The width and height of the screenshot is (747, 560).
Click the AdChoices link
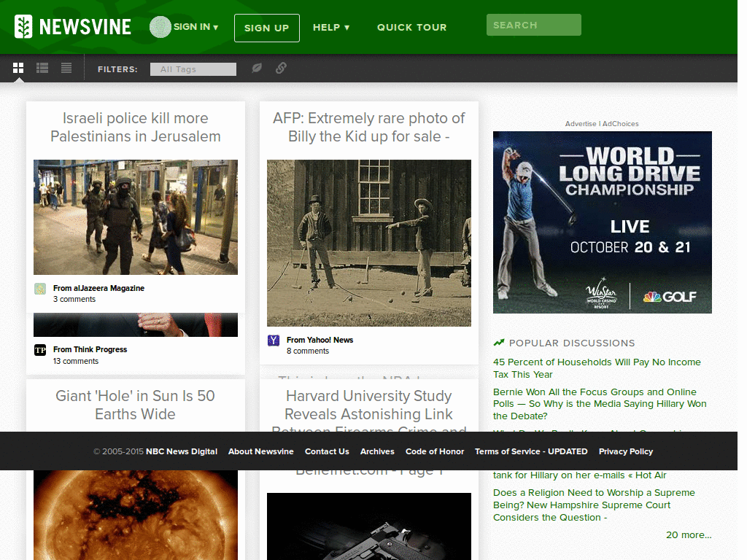click(620, 124)
